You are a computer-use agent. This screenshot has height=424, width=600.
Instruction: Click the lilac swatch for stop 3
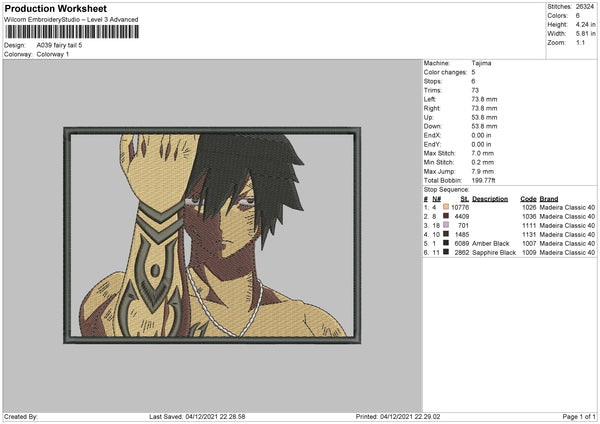pyautogui.click(x=446, y=225)
